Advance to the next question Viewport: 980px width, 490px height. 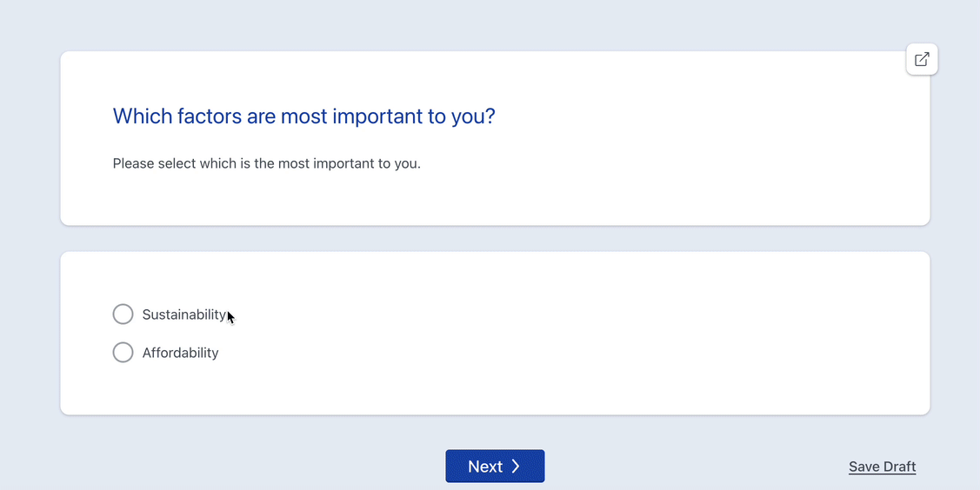(x=495, y=467)
